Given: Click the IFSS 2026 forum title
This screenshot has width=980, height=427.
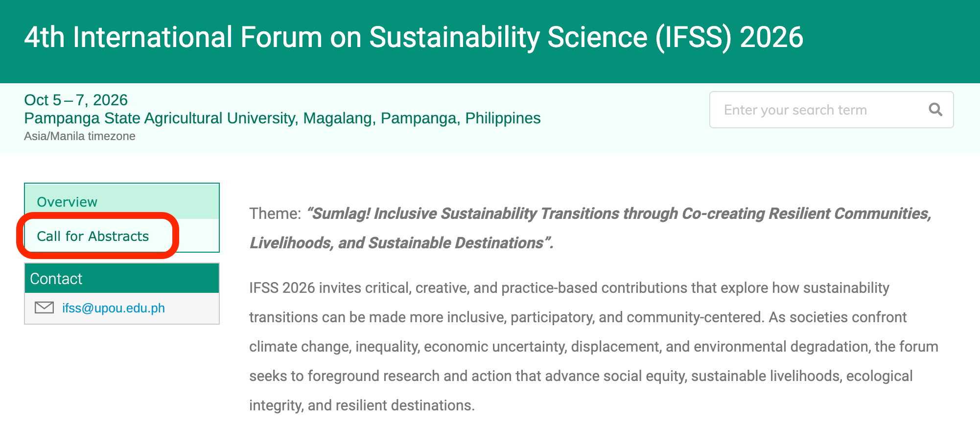Looking at the screenshot, I should 414,37.
